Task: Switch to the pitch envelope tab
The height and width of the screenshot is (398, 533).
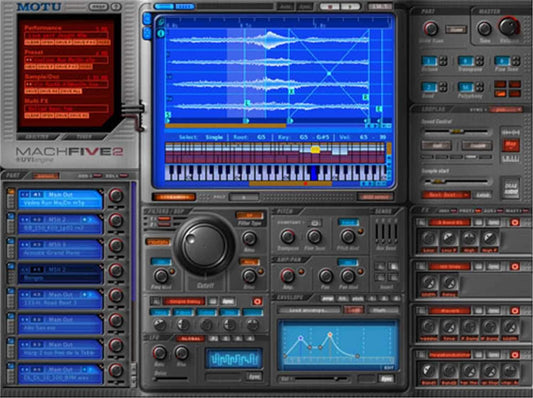Action: [x=357, y=299]
